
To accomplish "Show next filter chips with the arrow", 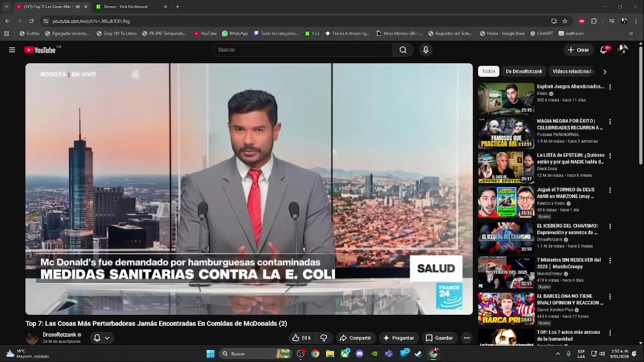I will (x=604, y=71).
